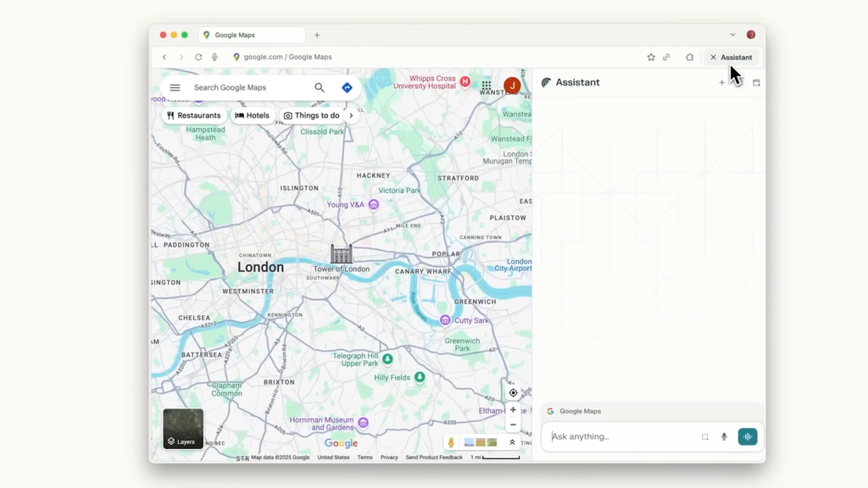Click the United States link in the footer
Viewport: 868px width, 488px height.
(x=333, y=457)
